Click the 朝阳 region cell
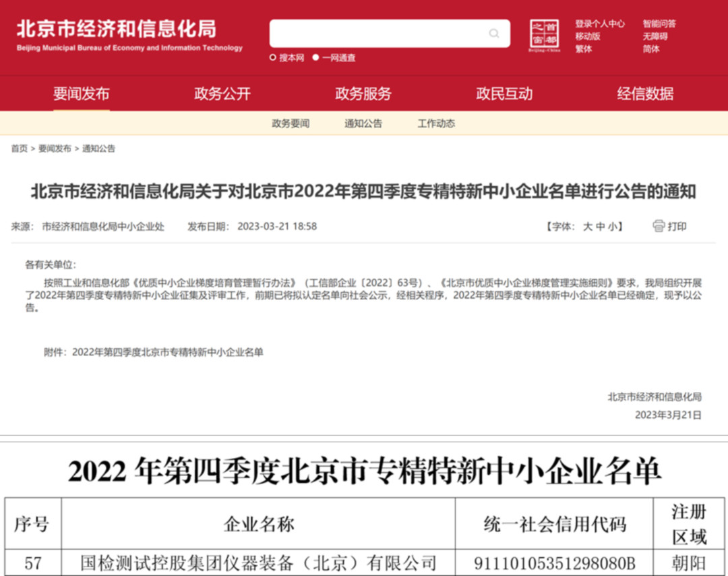This screenshot has height=576, width=728. tap(689, 563)
